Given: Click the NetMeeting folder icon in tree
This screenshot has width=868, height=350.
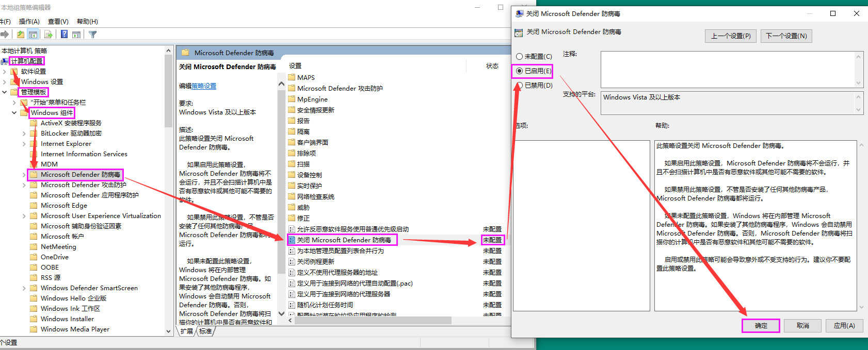Looking at the screenshot, I should (x=34, y=246).
